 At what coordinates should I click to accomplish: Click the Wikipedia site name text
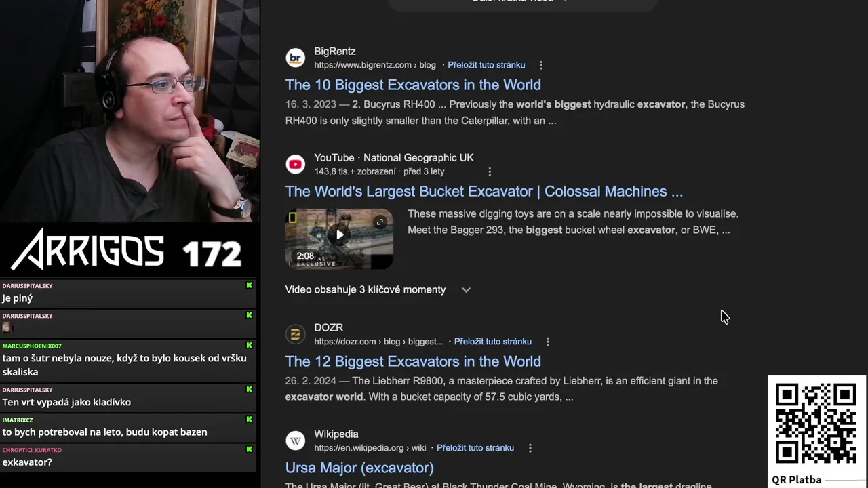[x=336, y=434]
